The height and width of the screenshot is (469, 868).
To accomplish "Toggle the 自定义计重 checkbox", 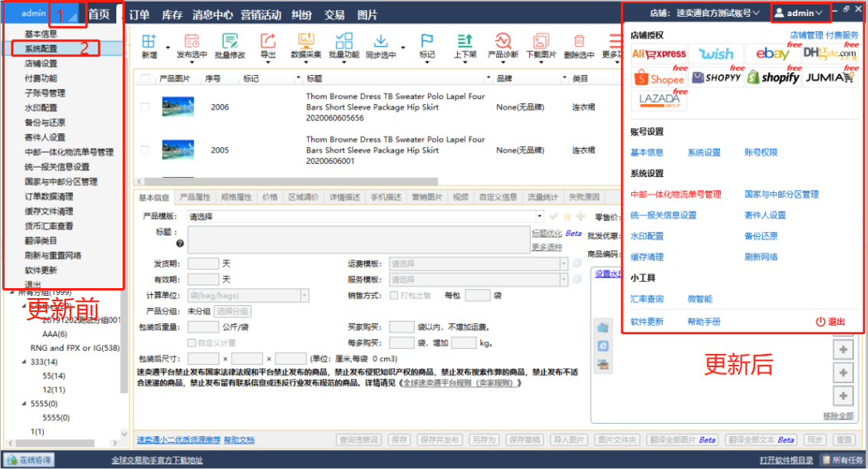I will 192,343.
